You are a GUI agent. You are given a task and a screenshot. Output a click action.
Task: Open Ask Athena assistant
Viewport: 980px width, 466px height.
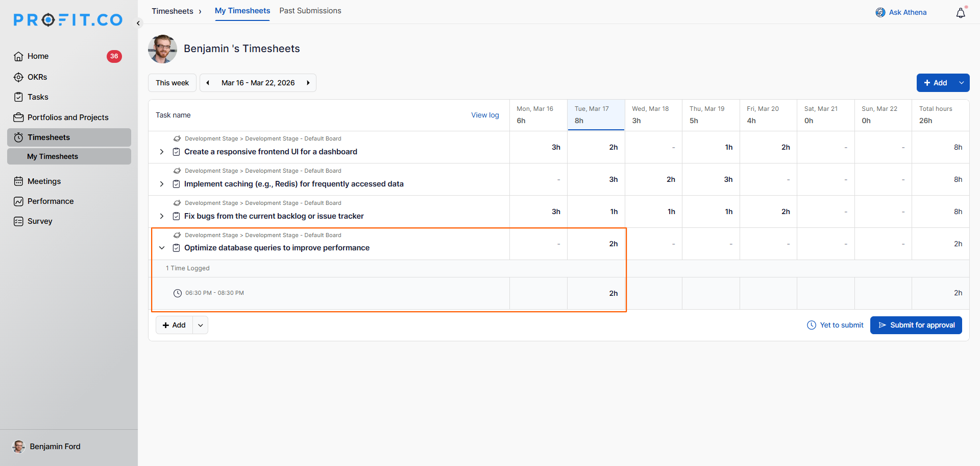pyautogui.click(x=901, y=12)
